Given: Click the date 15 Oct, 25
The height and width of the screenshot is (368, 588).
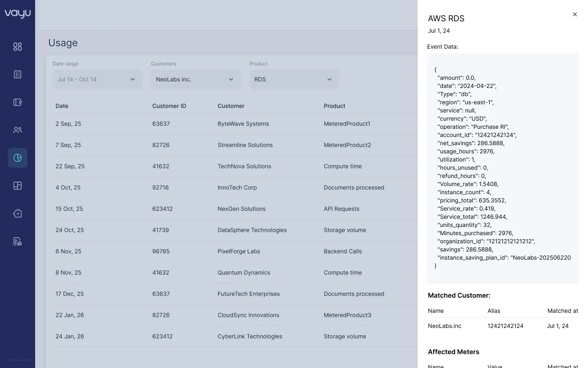Looking at the screenshot, I should coord(69,209).
